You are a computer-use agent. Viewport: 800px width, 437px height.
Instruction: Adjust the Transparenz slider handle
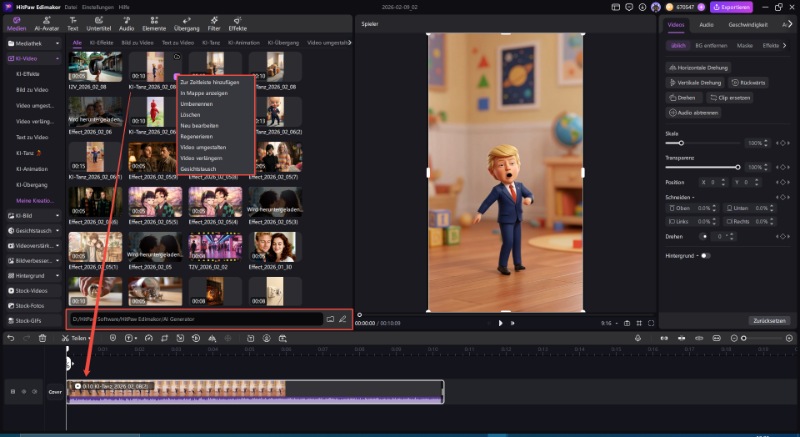pyautogui.click(x=737, y=167)
